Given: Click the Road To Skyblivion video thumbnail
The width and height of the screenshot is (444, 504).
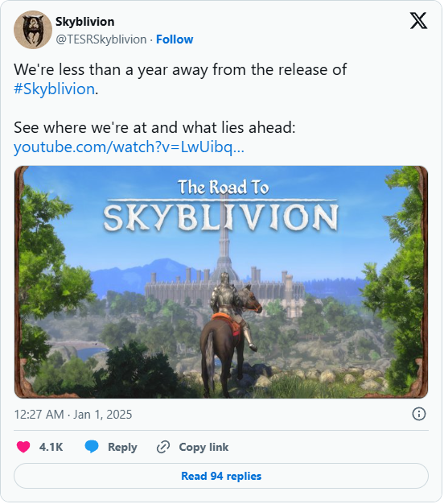Looking at the screenshot, I should click(x=221, y=283).
